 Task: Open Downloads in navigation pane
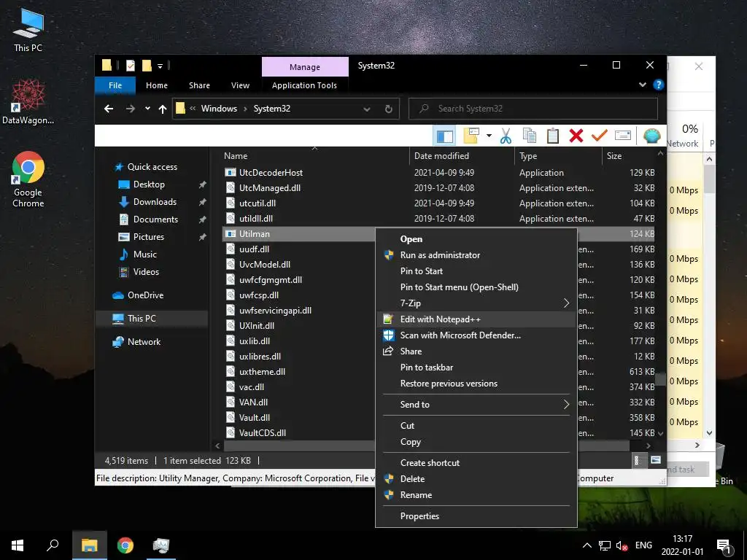tap(155, 202)
